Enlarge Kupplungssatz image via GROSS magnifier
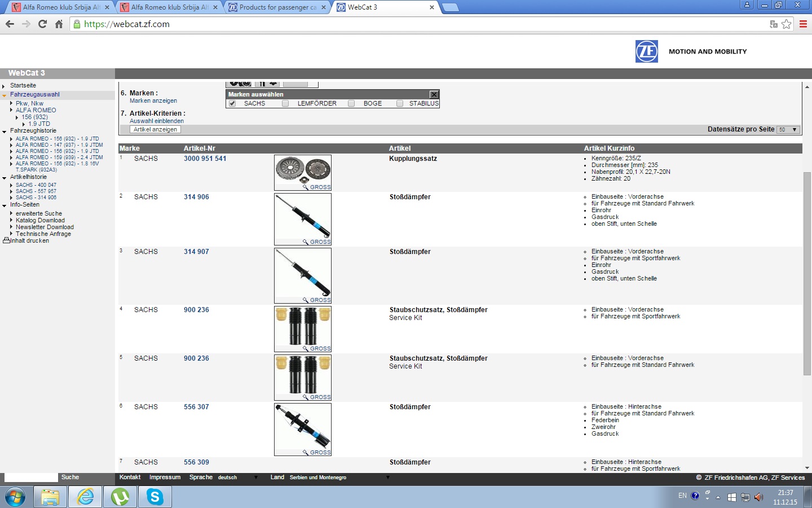The image size is (812, 508). point(317,187)
